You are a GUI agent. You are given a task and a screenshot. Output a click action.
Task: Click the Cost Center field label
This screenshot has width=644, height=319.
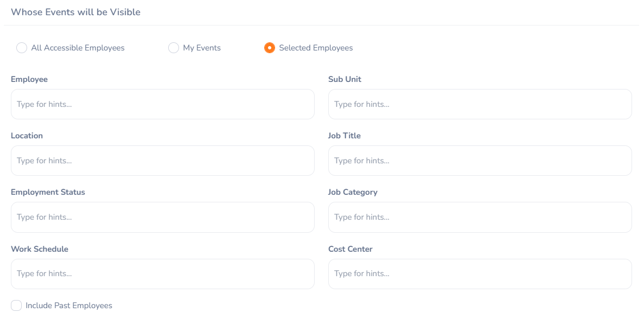(350, 249)
